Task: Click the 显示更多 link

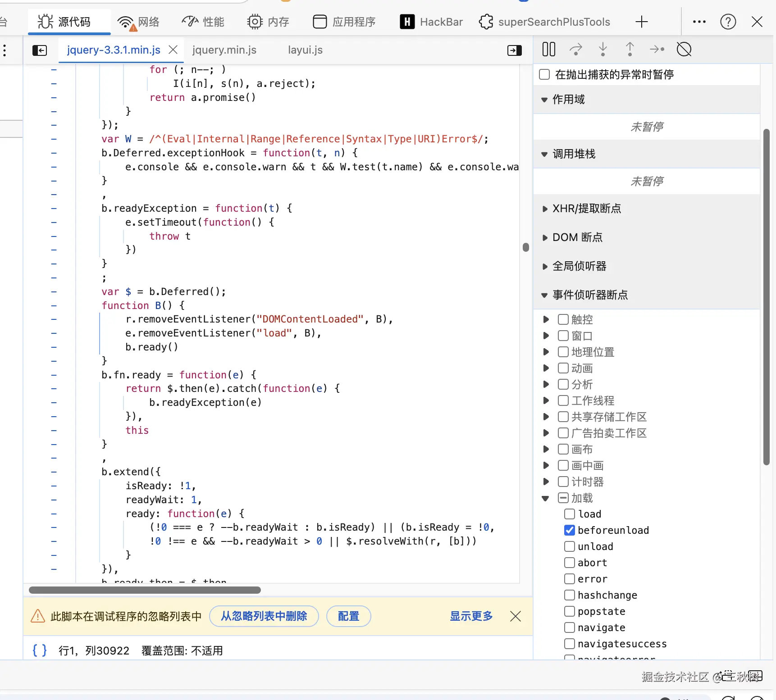Action: tap(471, 616)
